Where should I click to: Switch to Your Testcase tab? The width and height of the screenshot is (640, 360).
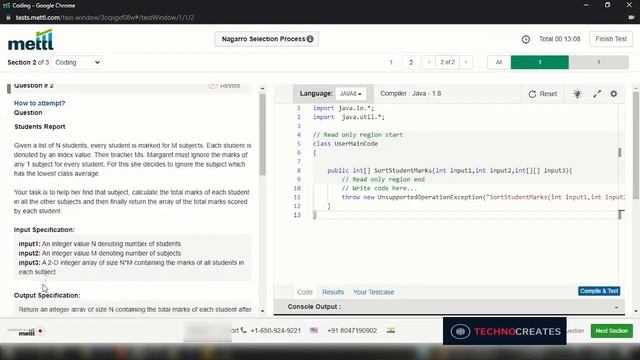(373, 292)
